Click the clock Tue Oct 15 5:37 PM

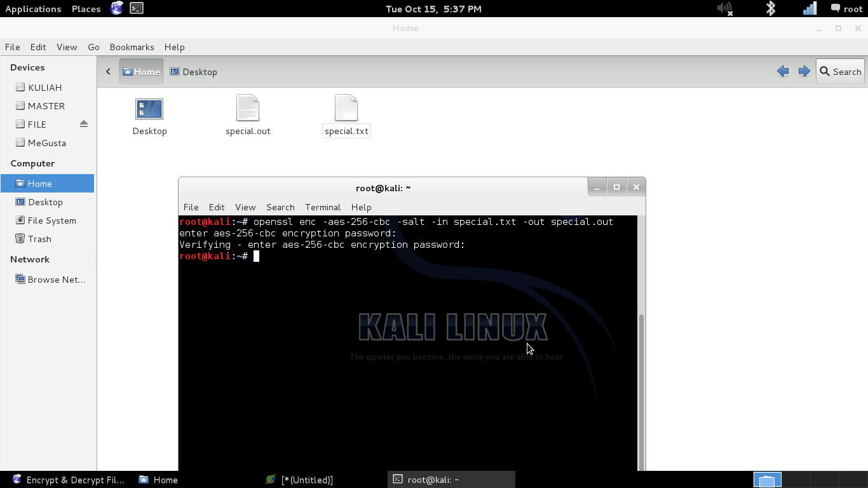(433, 9)
